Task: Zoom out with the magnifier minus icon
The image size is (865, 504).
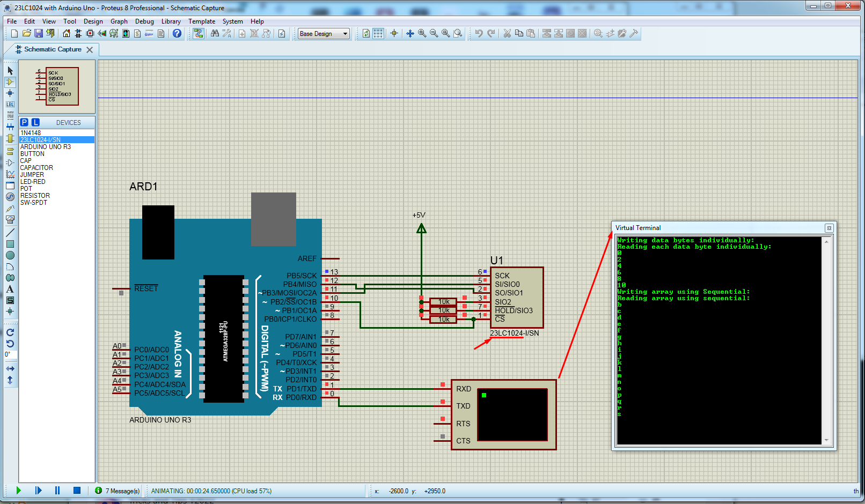Action: (434, 33)
